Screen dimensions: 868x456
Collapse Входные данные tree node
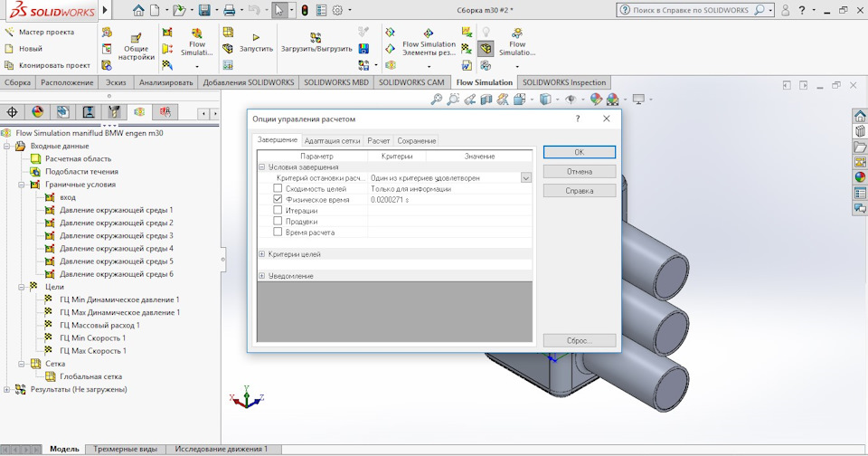pos(6,147)
